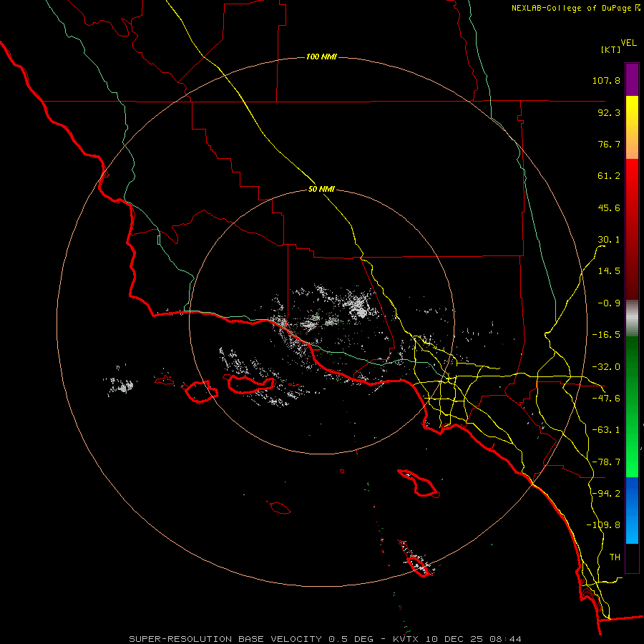
Task: Click the green segment of velocity color bar
Action: pyautogui.click(x=632, y=406)
